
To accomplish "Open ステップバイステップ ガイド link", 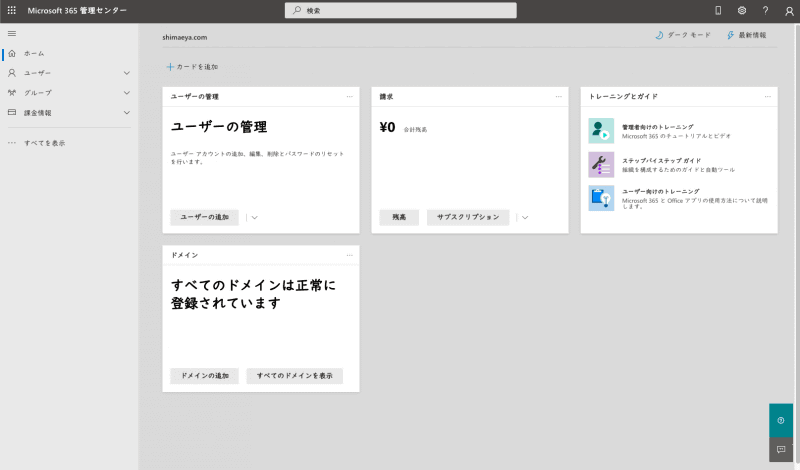I will point(661,161).
